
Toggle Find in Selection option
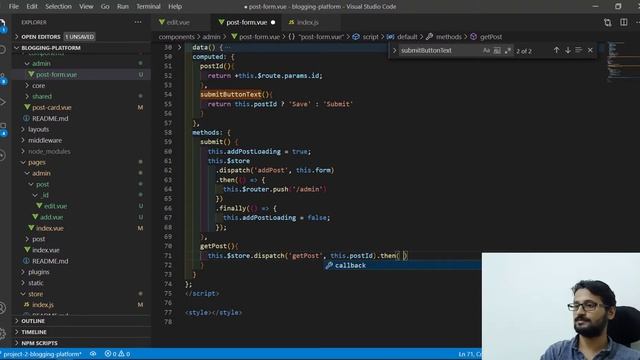click(578, 50)
